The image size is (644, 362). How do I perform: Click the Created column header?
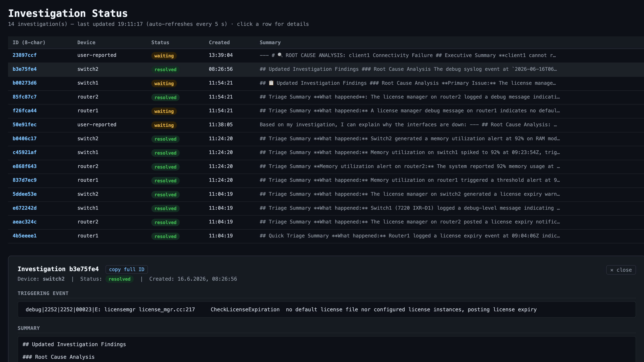(219, 42)
